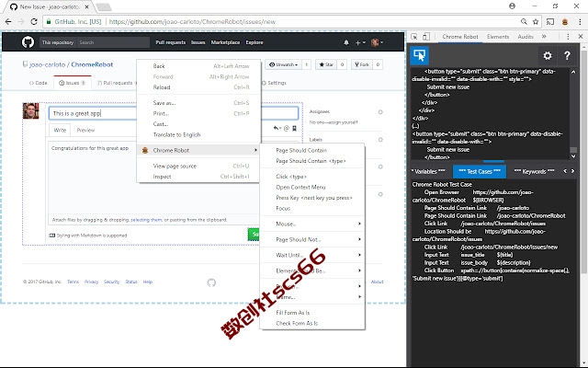588x368 pixels.
Task: Click the joao-carloto owner link
Action: [x=47, y=64]
